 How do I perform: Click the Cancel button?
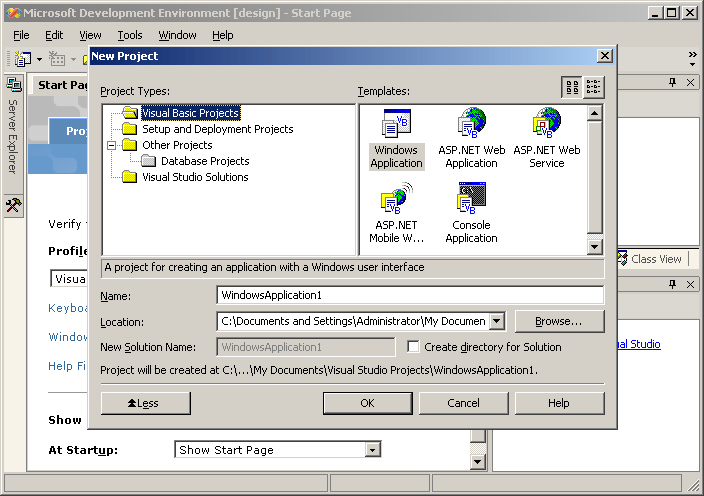tap(463, 403)
